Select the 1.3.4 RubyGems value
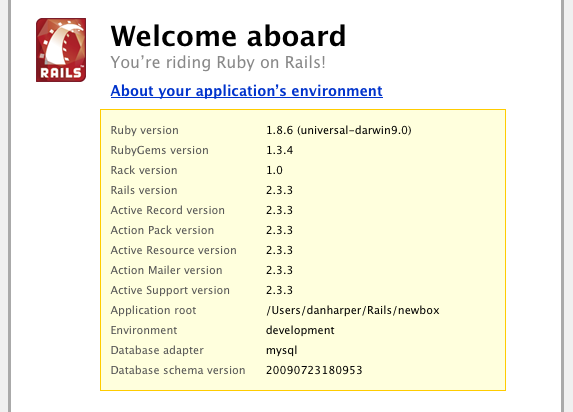The image size is (573, 412). 280,150
